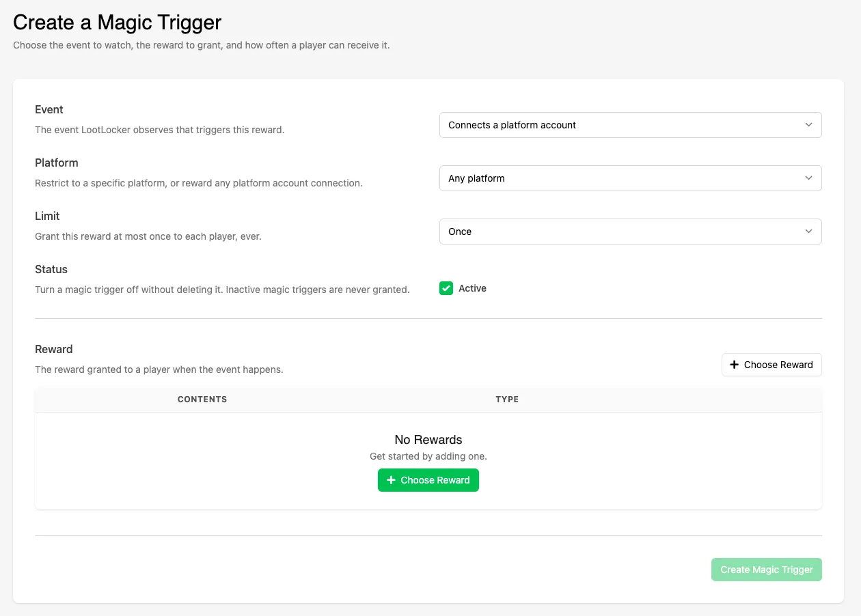The height and width of the screenshot is (616, 861).
Task: Click the Limit section label
Action: 47,216
